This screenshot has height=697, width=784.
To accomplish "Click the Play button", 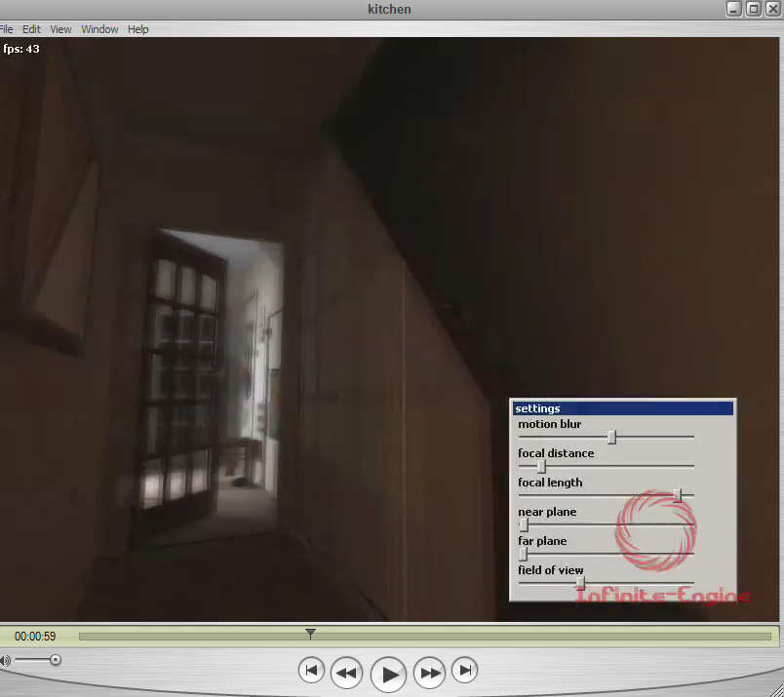I will [x=389, y=673].
